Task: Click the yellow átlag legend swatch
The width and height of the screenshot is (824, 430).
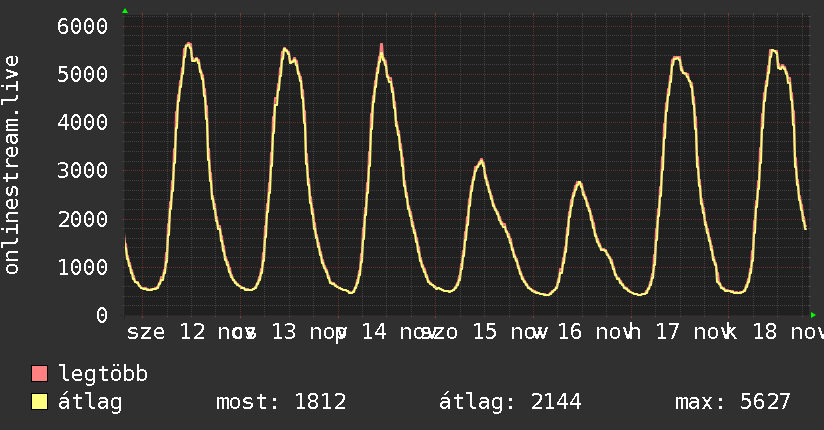Action: click(39, 401)
